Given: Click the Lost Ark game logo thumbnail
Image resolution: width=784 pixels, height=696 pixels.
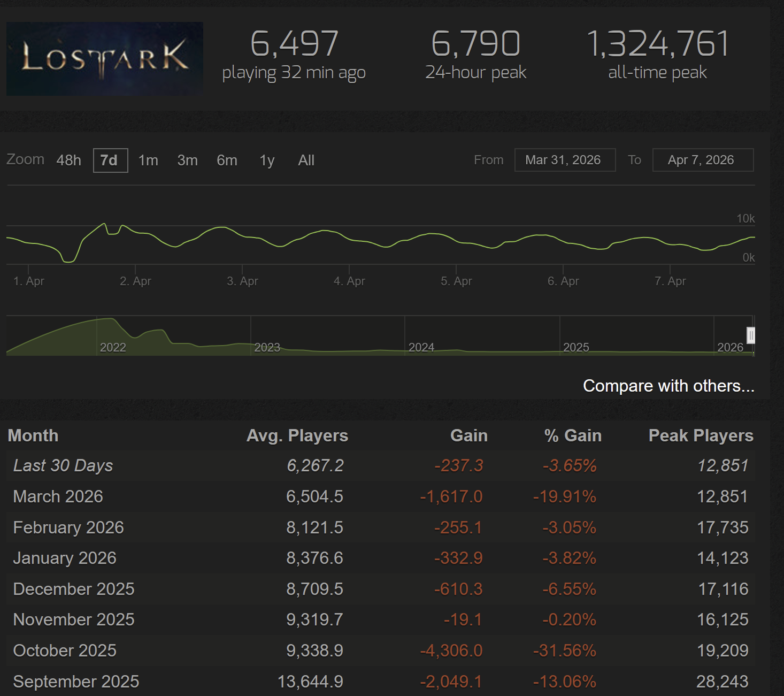Looking at the screenshot, I should (x=104, y=59).
